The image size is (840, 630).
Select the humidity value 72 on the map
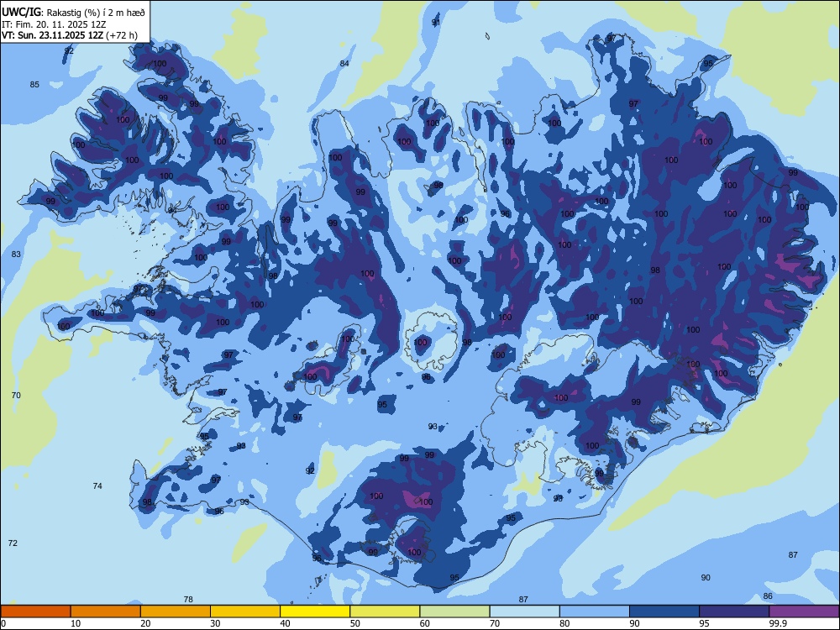point(13,543)
